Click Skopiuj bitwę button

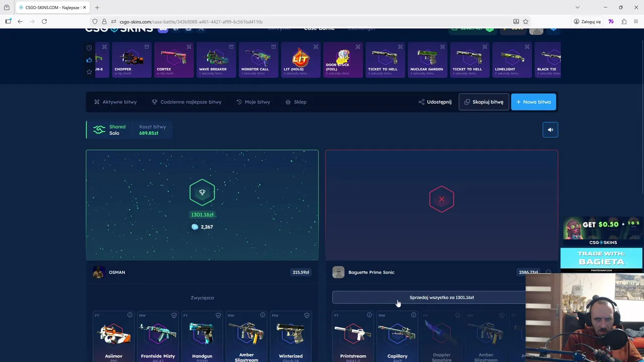click(x=484, y=102)
